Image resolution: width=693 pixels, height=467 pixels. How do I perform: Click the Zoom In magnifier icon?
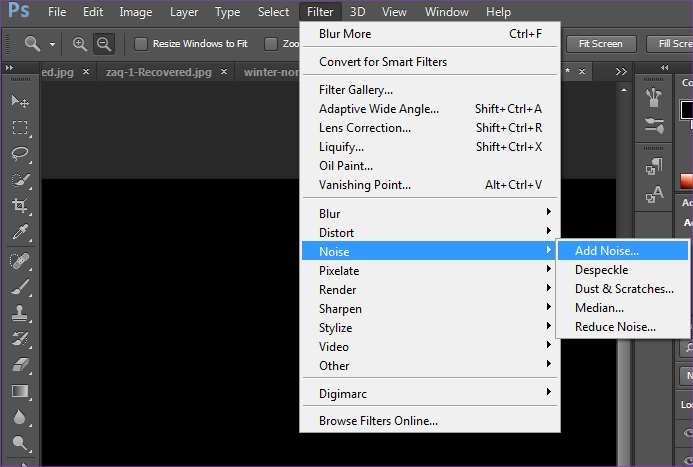point(81,44)
